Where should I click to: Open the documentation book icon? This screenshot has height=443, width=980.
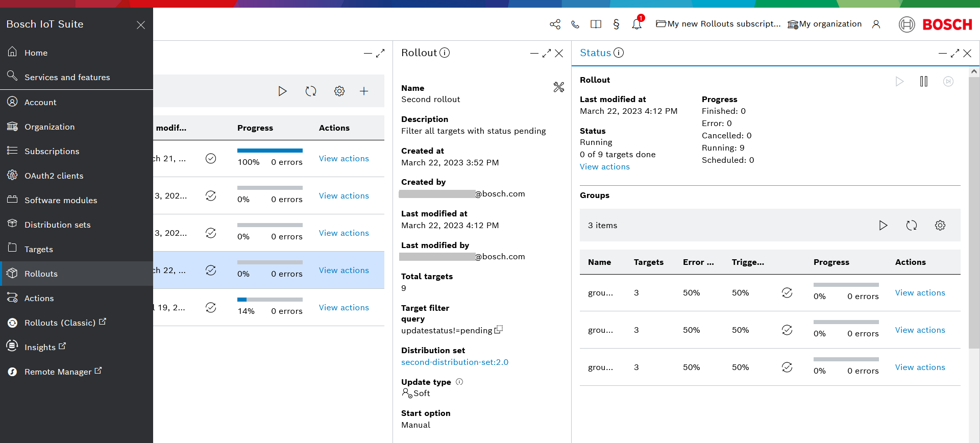pyautogui.click(x=596, y=24)
